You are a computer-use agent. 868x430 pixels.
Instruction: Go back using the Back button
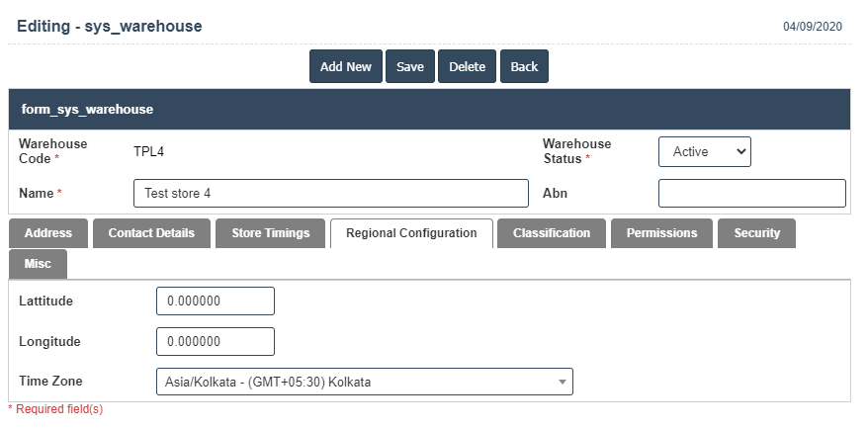point(524,66)
